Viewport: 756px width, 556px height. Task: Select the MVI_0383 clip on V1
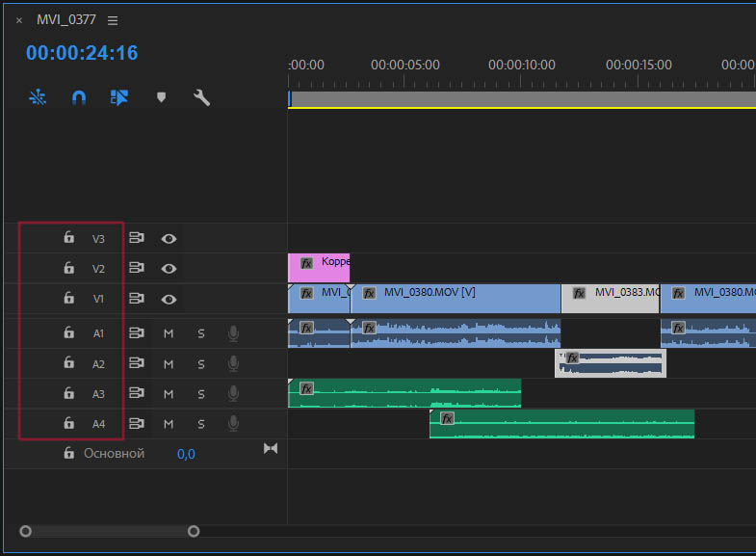tap(611, 299)
